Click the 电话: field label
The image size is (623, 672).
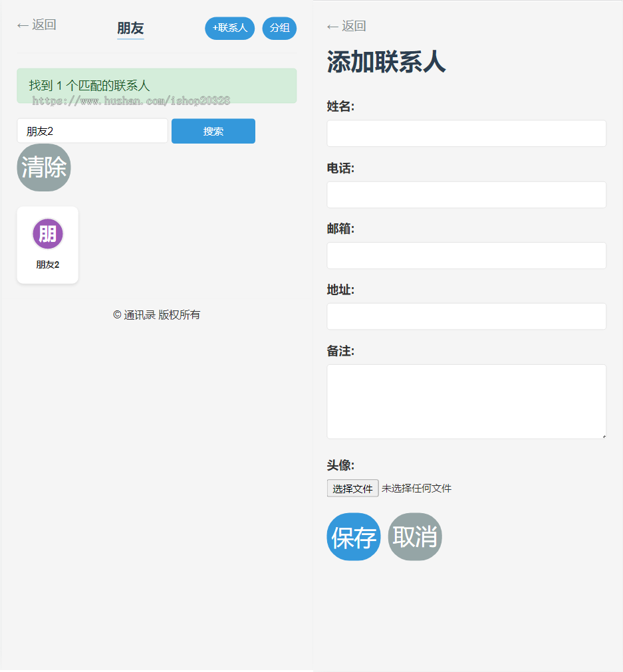click(340, 168)
